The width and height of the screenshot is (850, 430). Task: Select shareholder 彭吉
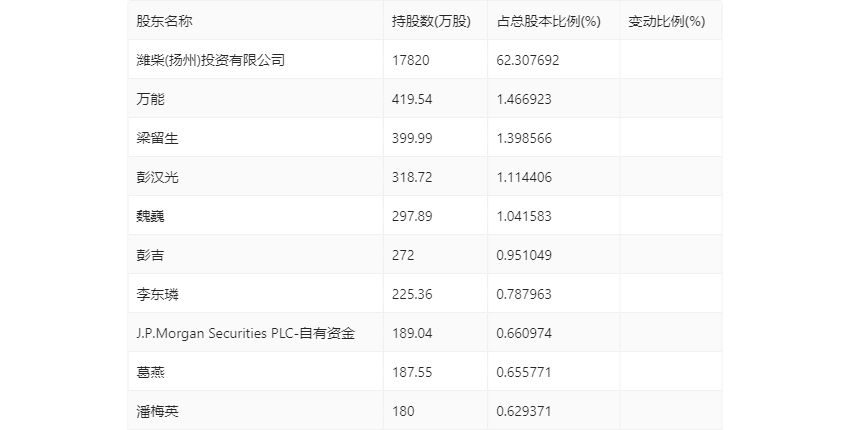click(x=150, y=255)
